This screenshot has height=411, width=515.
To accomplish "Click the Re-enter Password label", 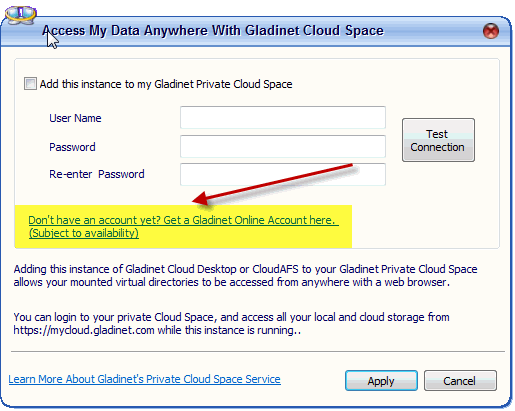I will pos(97,174).
